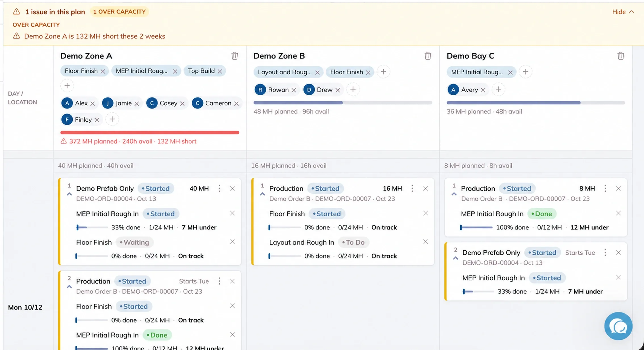
Task: Add a worker next to Drew
Action: pos(353,90)
